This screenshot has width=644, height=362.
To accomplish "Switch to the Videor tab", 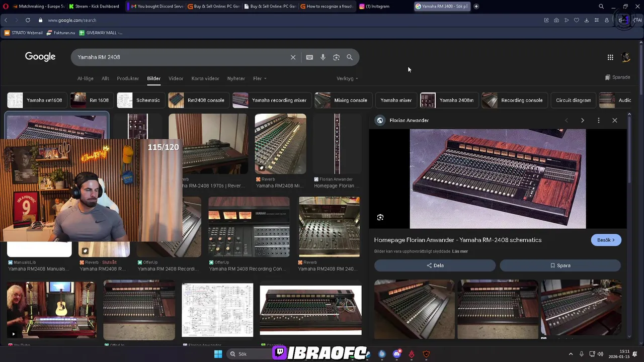I will pos(176,78).
